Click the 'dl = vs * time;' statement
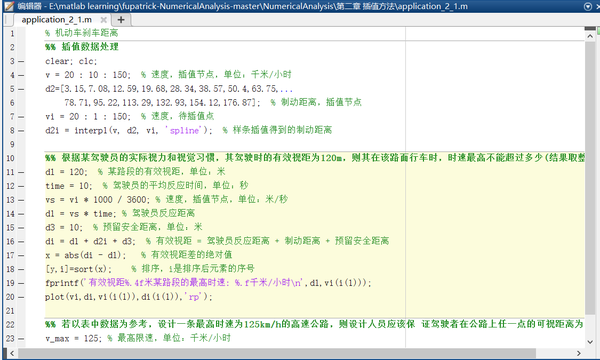Image resolution: width=600 pixels, height=360 pixels. [x=80, y=213]
